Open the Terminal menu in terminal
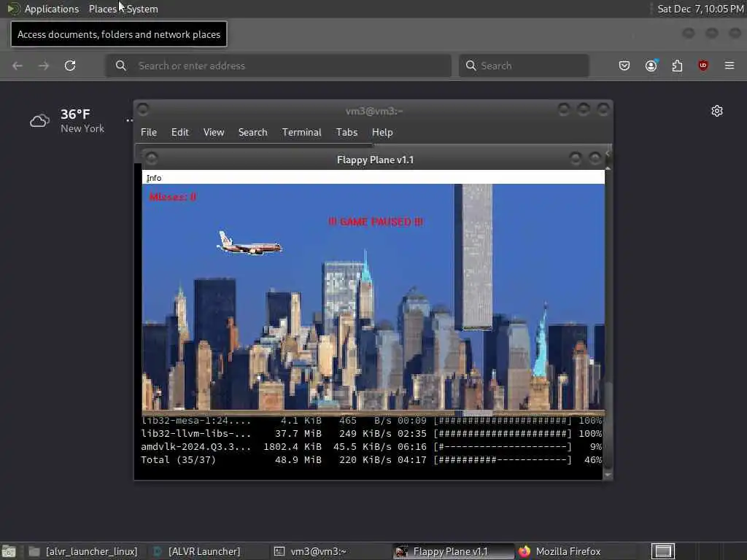This screenshot has height=560, width=747. pyautogui.click(x=301, y=133)
